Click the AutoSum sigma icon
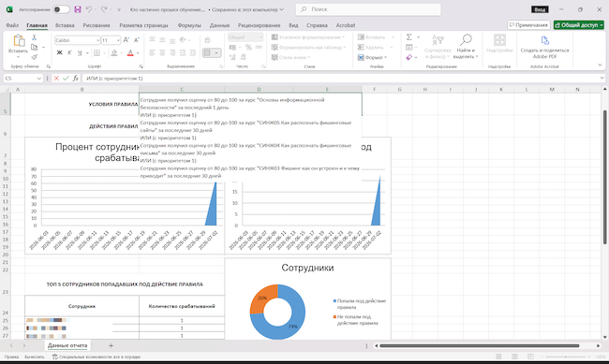 pos(409,37)
